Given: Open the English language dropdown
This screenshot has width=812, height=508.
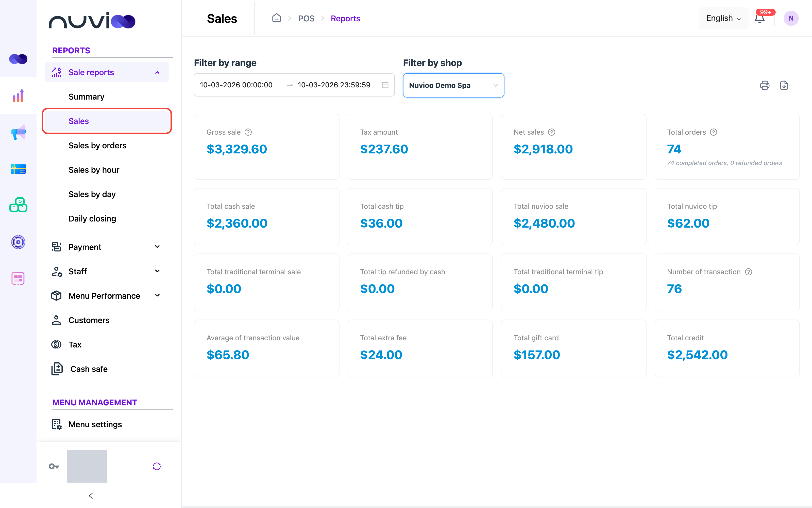Looking at the screenshot, I should click(x=723, y=18).
